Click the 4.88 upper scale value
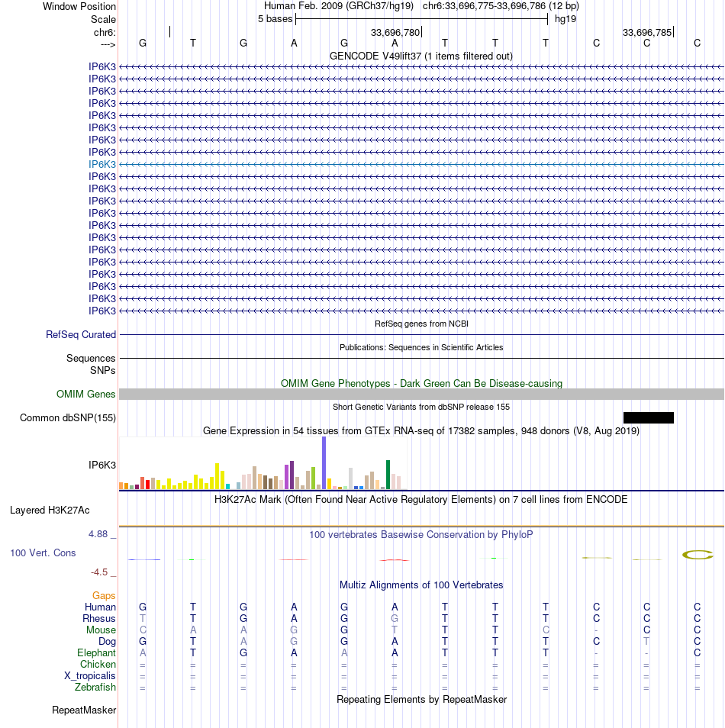Screen dimensions: 725x728 98,534
